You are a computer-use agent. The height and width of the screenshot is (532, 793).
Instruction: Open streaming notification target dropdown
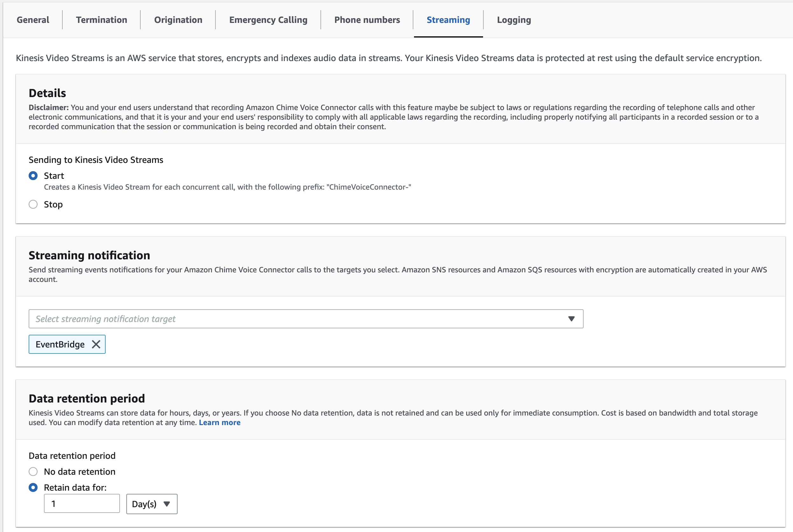[x=306, y=319]
